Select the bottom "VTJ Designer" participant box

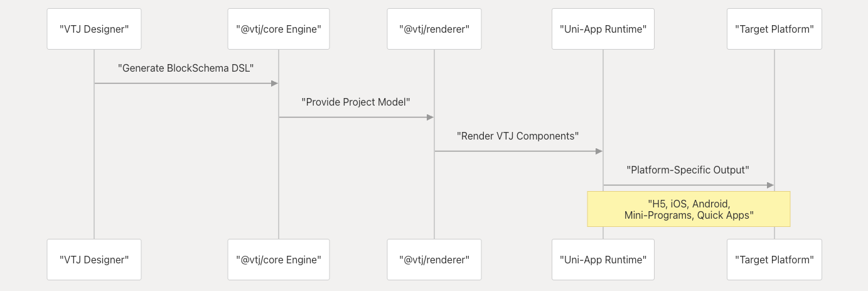point(94,260)
